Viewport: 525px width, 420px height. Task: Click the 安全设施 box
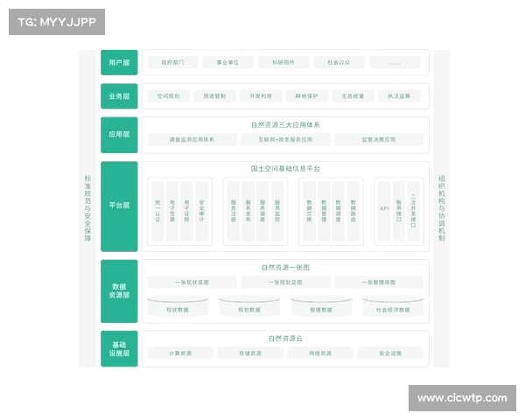pos(391,353)
